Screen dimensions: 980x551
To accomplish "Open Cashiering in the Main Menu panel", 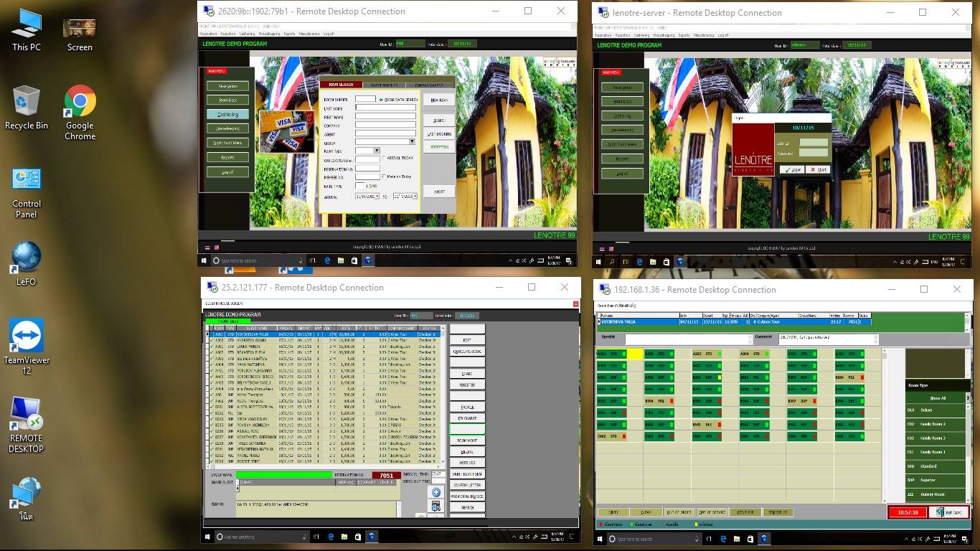I will (x=227, y=114).
